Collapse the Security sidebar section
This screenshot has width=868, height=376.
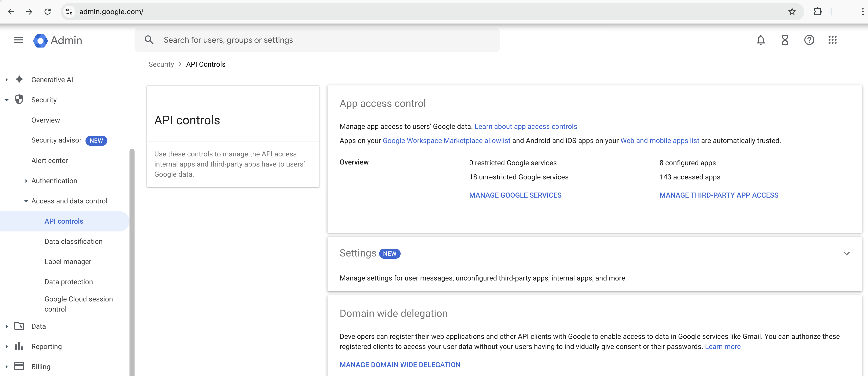pos(6,100)
